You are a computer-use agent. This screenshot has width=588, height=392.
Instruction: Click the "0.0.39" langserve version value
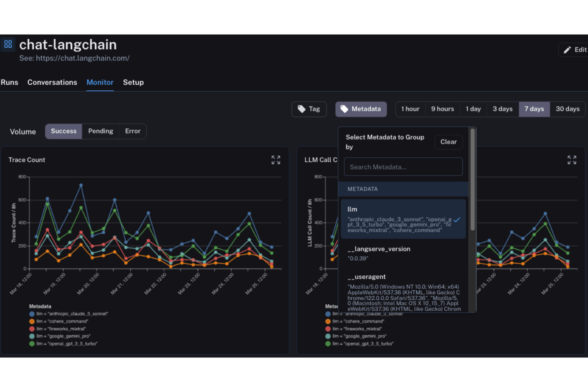[358, 259]
